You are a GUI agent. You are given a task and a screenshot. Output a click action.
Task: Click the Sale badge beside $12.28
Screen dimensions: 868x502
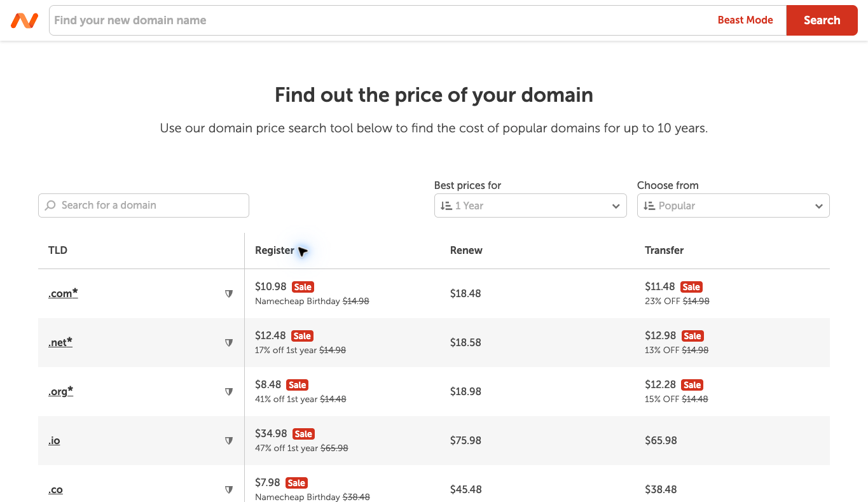[x=692, y=385]
